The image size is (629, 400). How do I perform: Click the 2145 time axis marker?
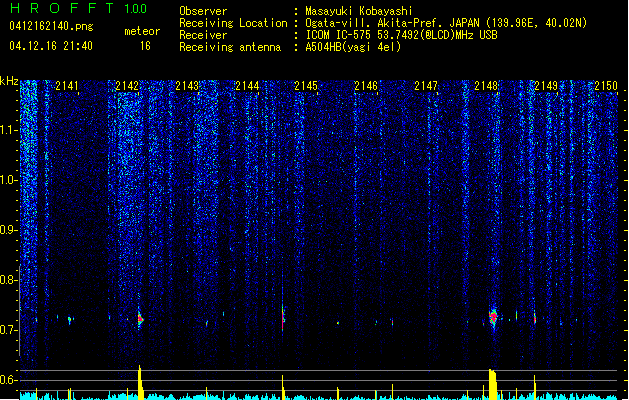click(x=306, y=86)
